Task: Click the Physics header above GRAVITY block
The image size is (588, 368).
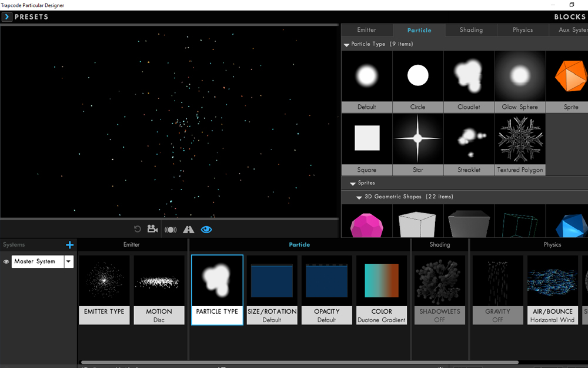Action: click(552, 245)
